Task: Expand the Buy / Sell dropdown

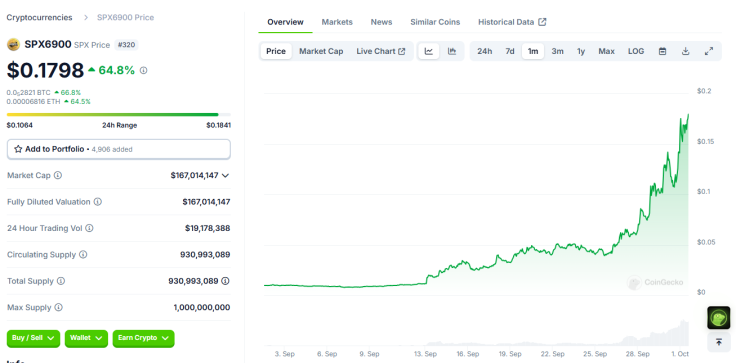Action: (33, 338)
